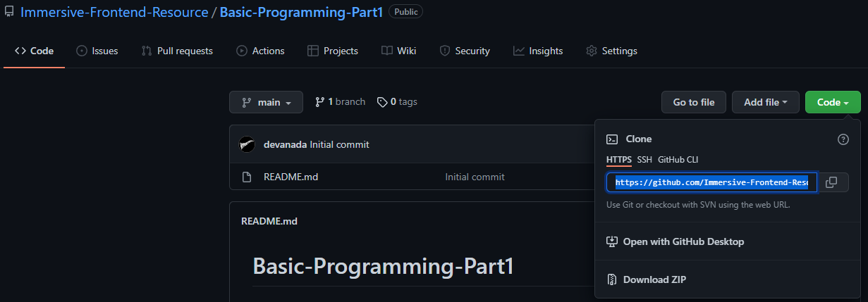The width and height of the screenshot is (868, 302).
Task: Select the GitHub CLI clone tab
Action: point(678,160)
